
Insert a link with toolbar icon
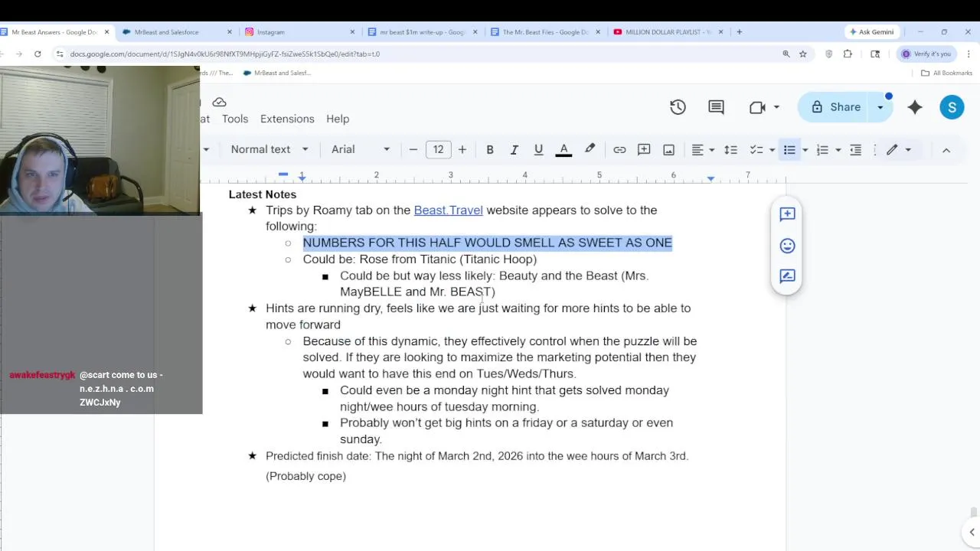[x=619, y=149]
